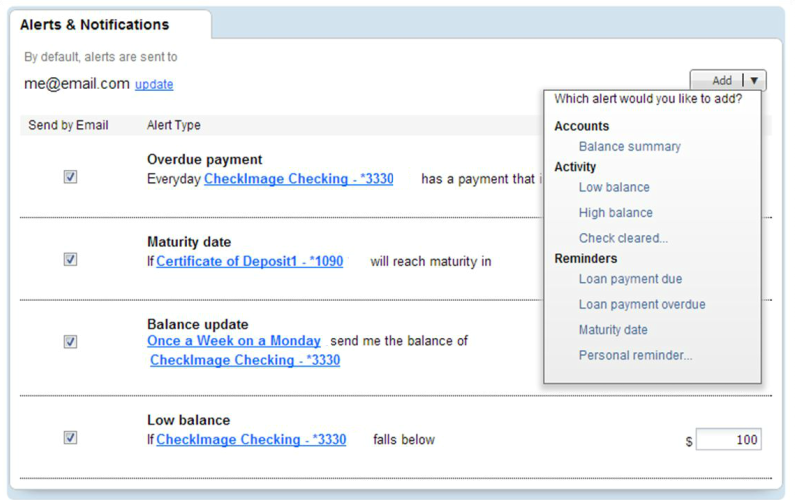
Task: Select Balance summary from the alert menu
Action: pos(629,147)
